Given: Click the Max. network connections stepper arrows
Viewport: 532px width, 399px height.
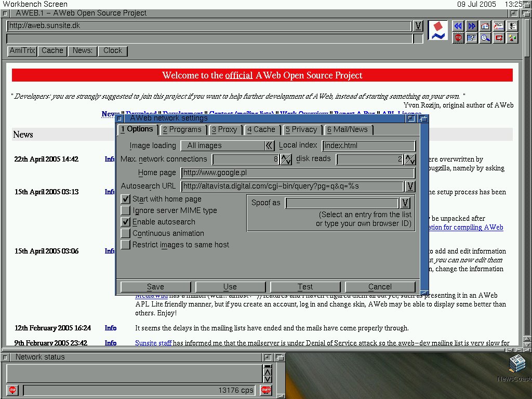Looking at the screenshot, I should tap(286, 159).
